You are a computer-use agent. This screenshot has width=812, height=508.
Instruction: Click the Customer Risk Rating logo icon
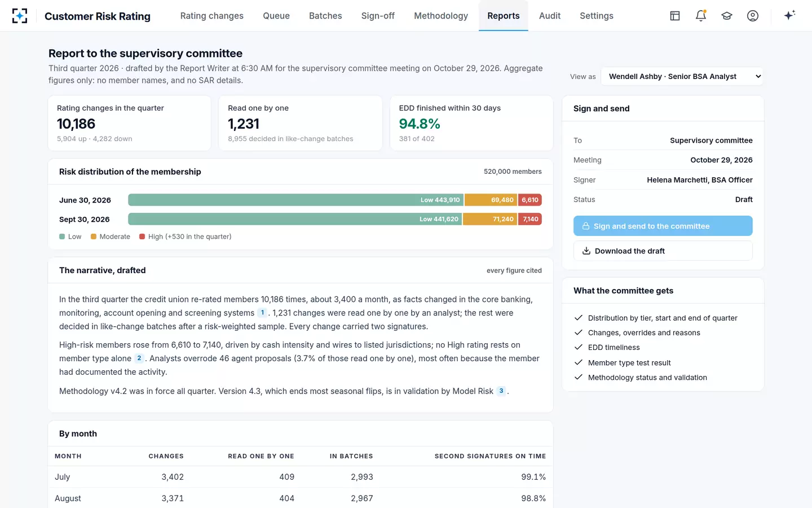pos(20,16)
